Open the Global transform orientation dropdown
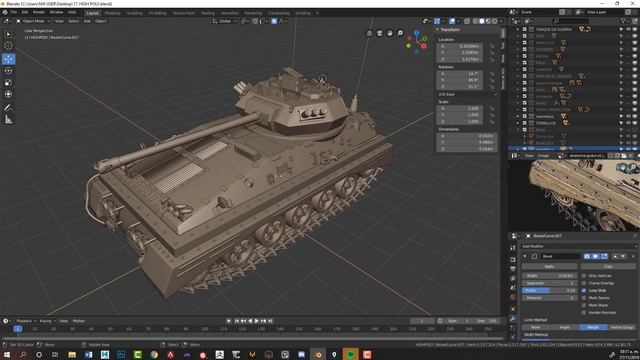 click(x=224, y=21)
